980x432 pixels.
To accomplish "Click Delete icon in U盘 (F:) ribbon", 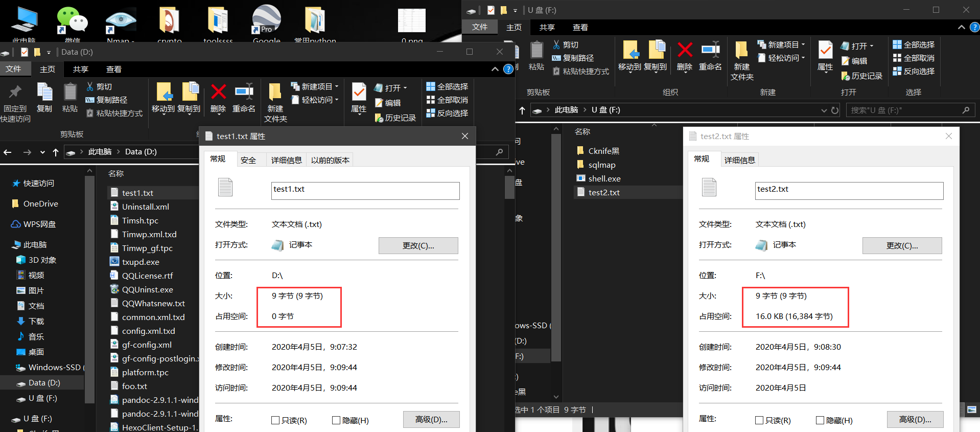I will (685, 50).
